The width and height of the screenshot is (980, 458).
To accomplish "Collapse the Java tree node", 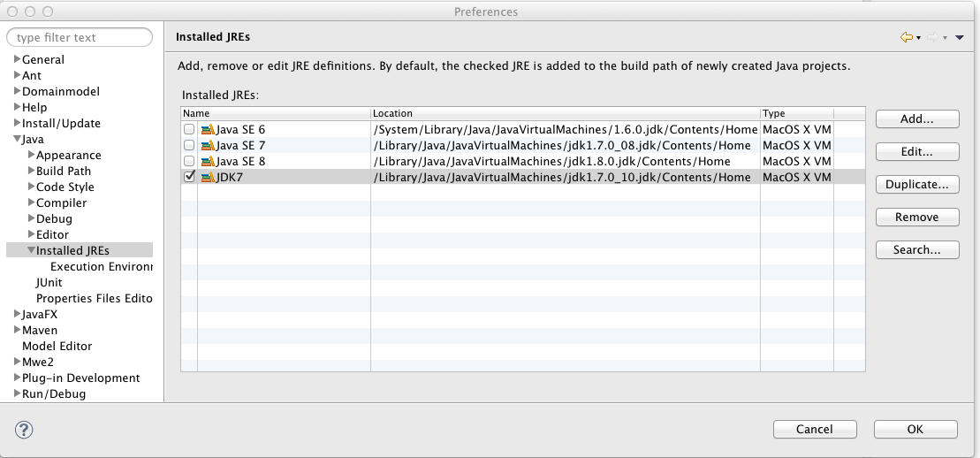I will point(17,140).
